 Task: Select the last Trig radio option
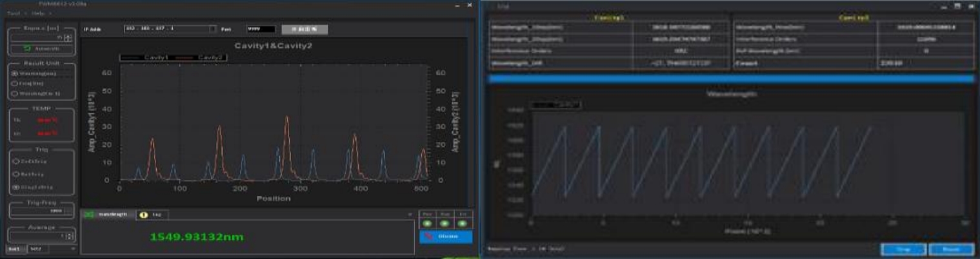point(15,187)
